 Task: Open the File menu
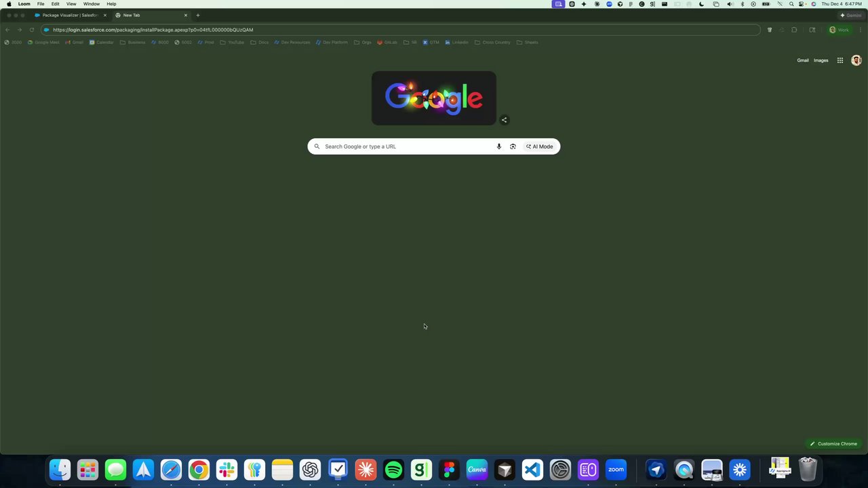pos(41,4)
